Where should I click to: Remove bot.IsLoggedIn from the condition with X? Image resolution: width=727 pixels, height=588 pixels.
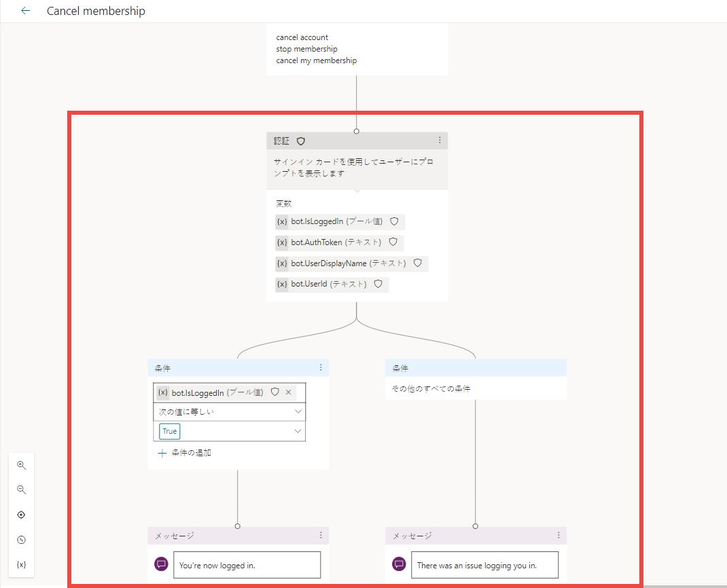tap(288, 392)
